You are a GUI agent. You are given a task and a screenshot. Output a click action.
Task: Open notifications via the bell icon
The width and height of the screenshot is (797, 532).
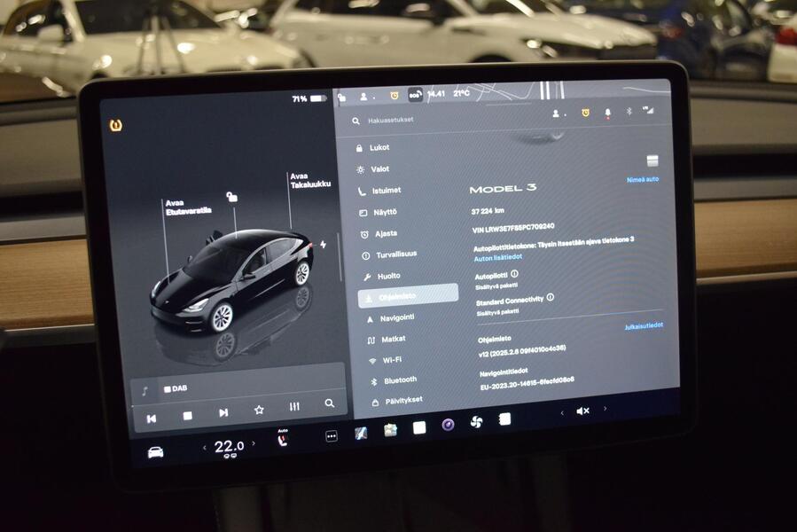click(x=606, y=113)
